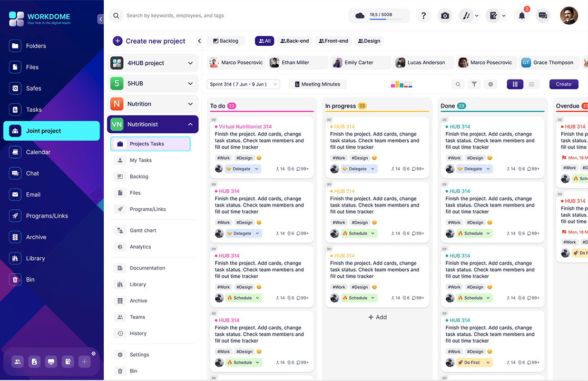Select Back-end team tab
The image size is (588, 381).
point(295,41)
